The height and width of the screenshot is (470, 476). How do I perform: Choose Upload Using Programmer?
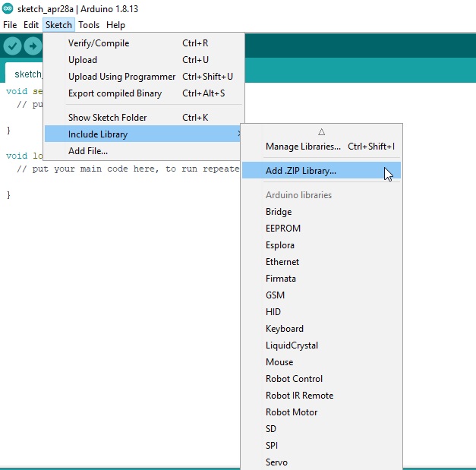143,77
